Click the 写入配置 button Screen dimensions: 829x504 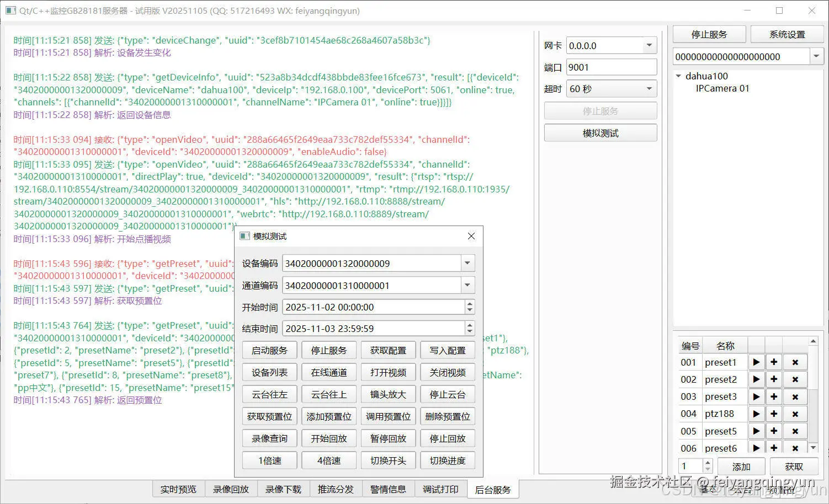click(x=448, y=350)
